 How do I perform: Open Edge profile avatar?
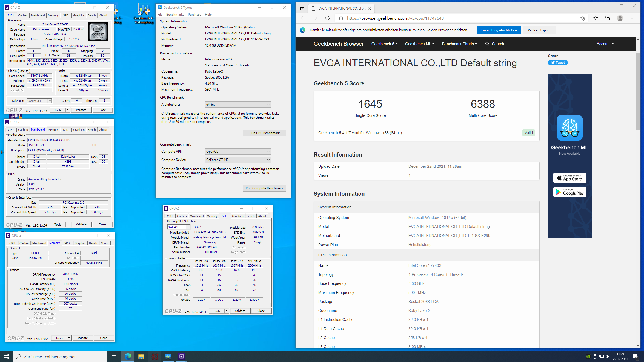click(620, 18)
